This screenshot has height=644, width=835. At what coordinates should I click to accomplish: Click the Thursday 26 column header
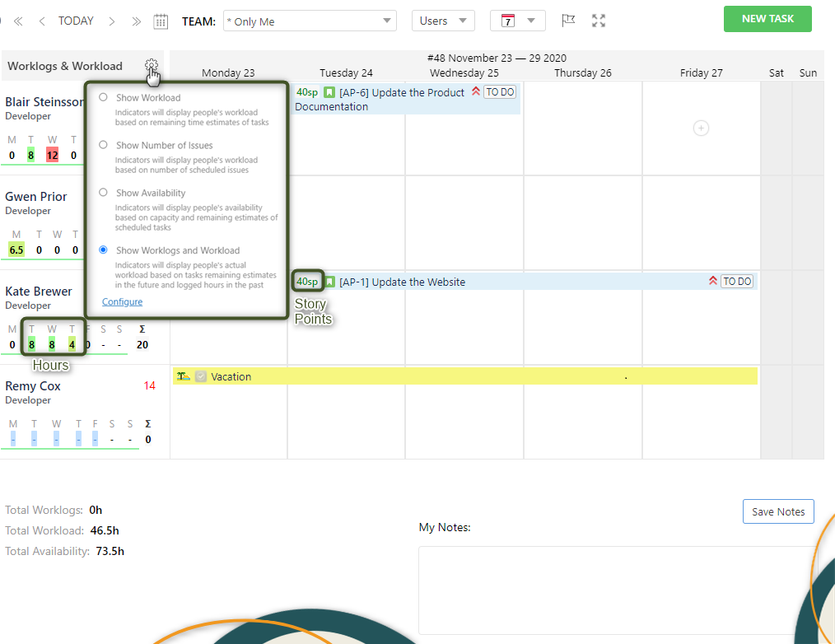(x=582, y=73)
